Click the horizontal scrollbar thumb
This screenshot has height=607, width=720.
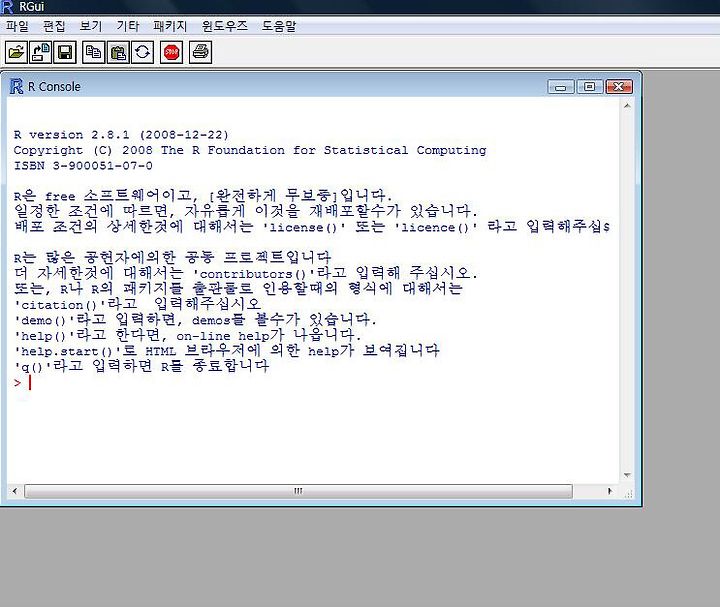click(298, 491)
